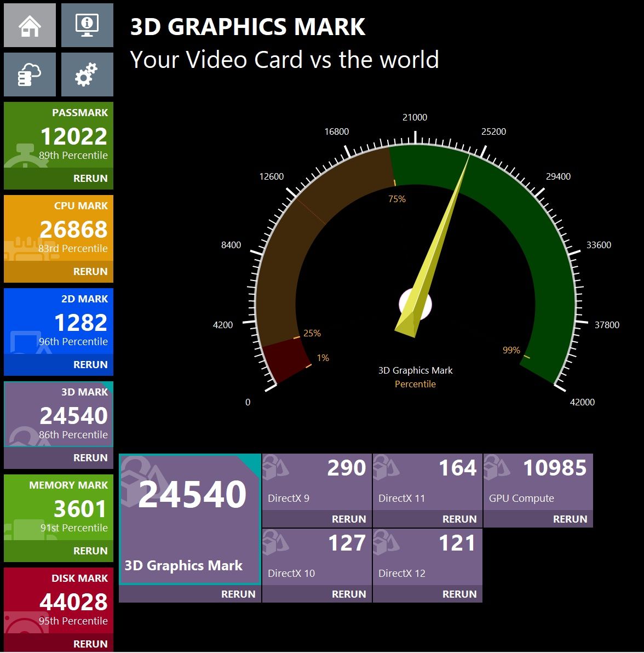Screen dimensions: 644x653
Task: Select the CPU Mark 26868 tile
Action: 58,228
